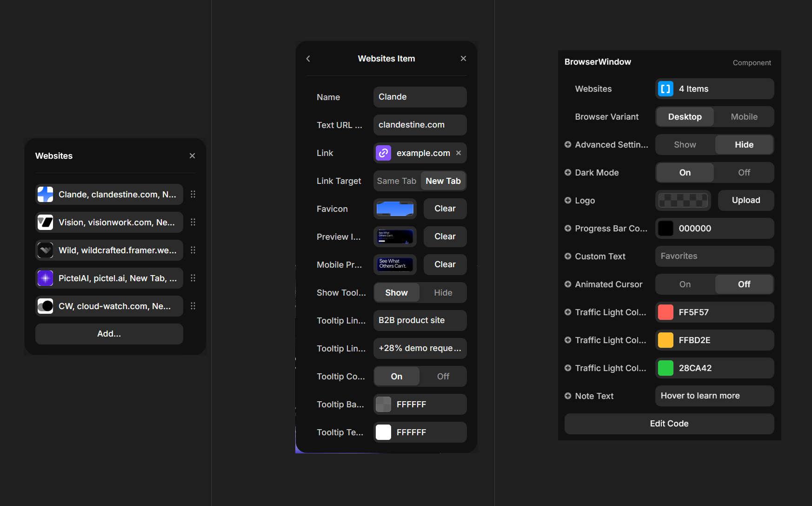Click the Websites 4 Items bracket icon

point(666,88)
